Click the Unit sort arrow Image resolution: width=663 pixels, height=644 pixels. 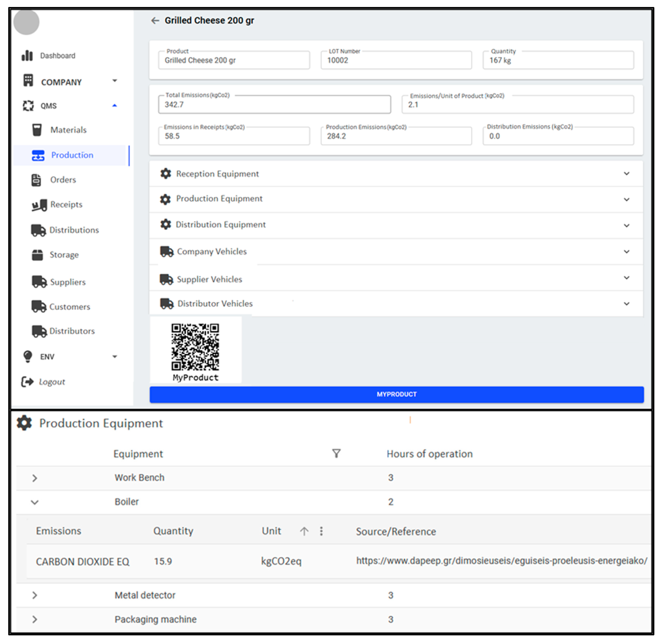pyautogui.click(x=304, y=531)
